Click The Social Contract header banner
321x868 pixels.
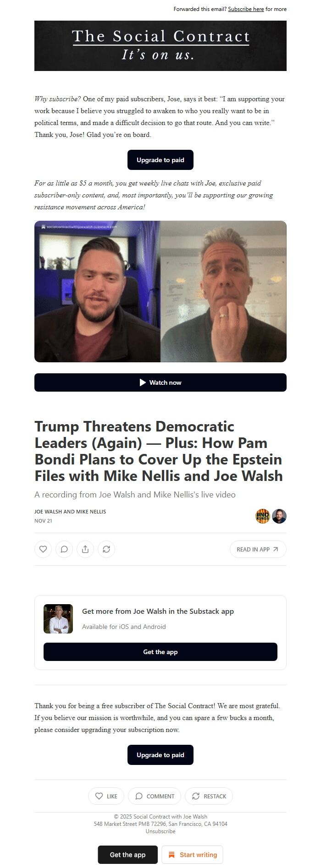[x=160, y=46]
